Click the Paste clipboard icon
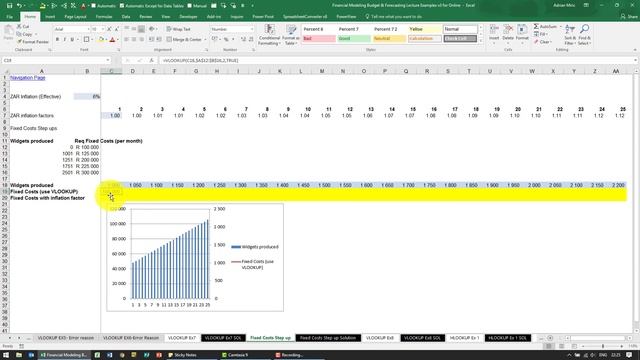The width and height of the screenshot is (640, 360). 8,32
